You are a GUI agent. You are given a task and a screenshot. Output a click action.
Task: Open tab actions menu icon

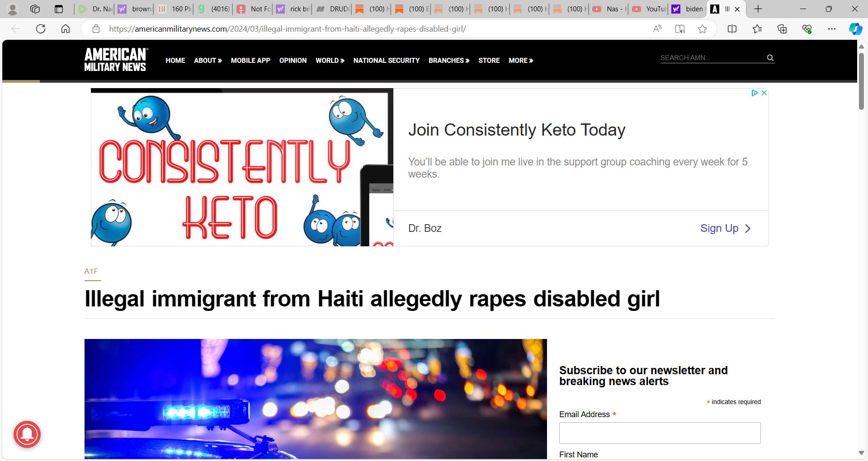(59, 9)
